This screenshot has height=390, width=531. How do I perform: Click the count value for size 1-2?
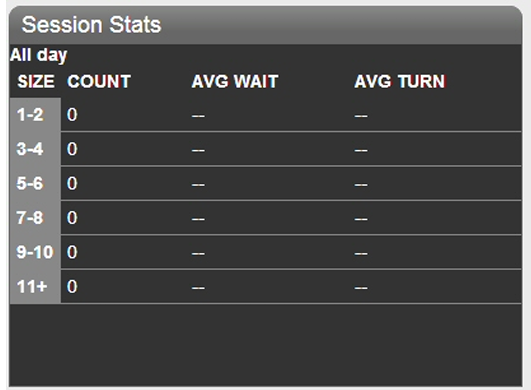point(72,115)
